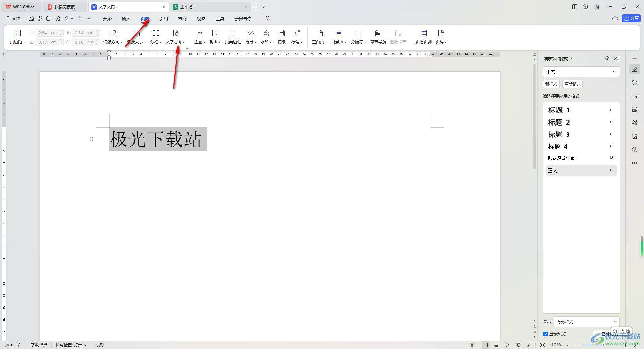
Task: Switch to the 引用 ribbon tab
Action: tap(164, 19)
